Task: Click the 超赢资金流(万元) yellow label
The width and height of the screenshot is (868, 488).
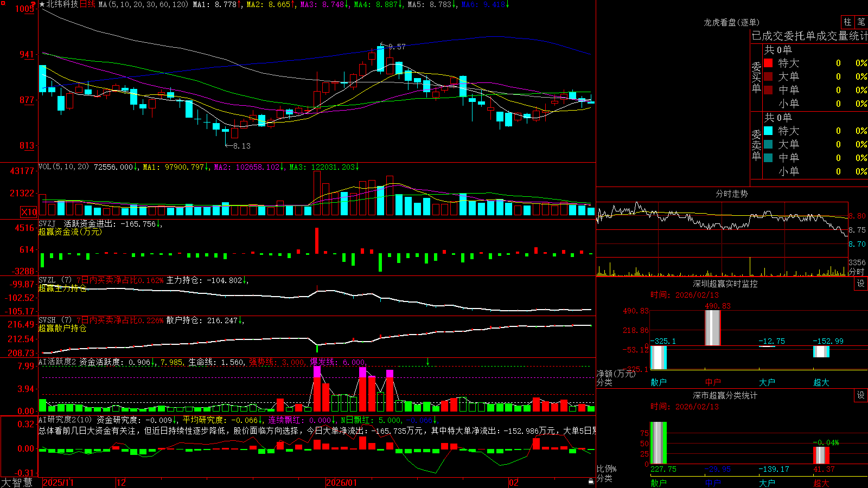Action: pyautogui.click(x=70, y=232)
